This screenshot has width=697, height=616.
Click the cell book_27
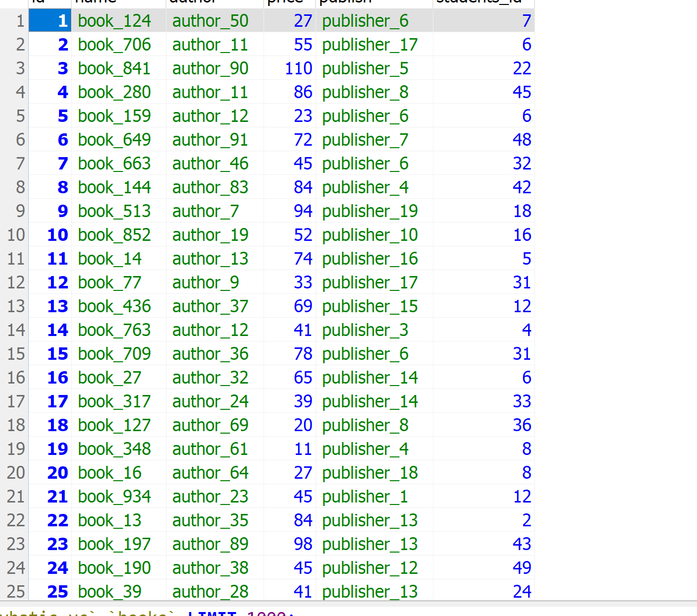click(118, 377)
